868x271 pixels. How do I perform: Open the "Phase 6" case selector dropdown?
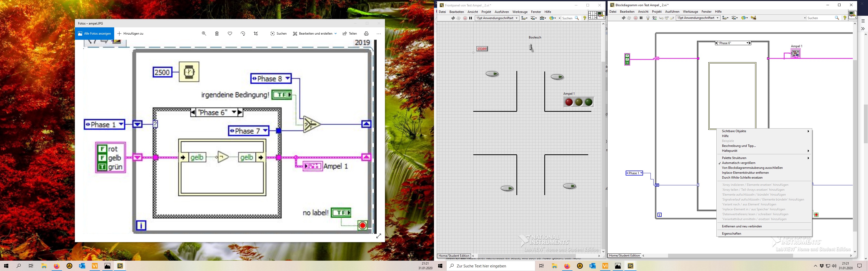click(x=748, y=43)
